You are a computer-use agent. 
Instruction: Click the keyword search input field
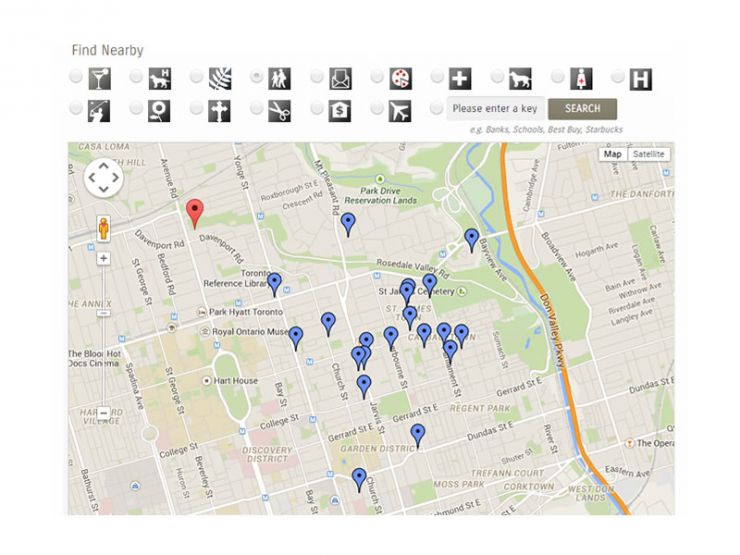(x=494, y=109)
